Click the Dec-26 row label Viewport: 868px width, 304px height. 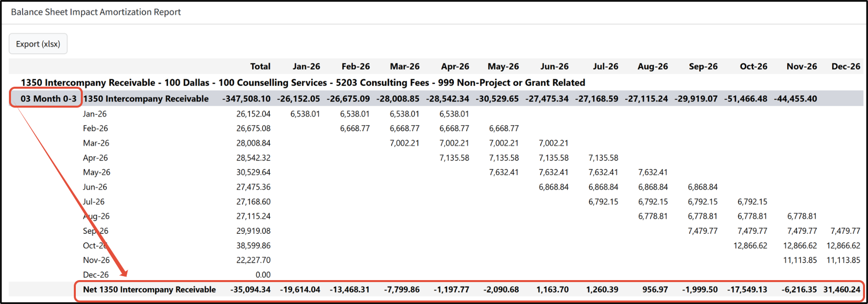pos(96,275)
